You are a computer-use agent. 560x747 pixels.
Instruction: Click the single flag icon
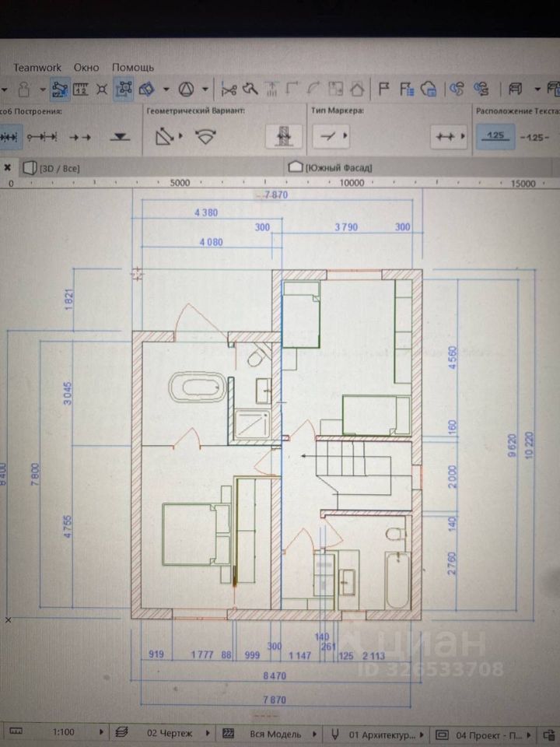(x=383, y=89)
